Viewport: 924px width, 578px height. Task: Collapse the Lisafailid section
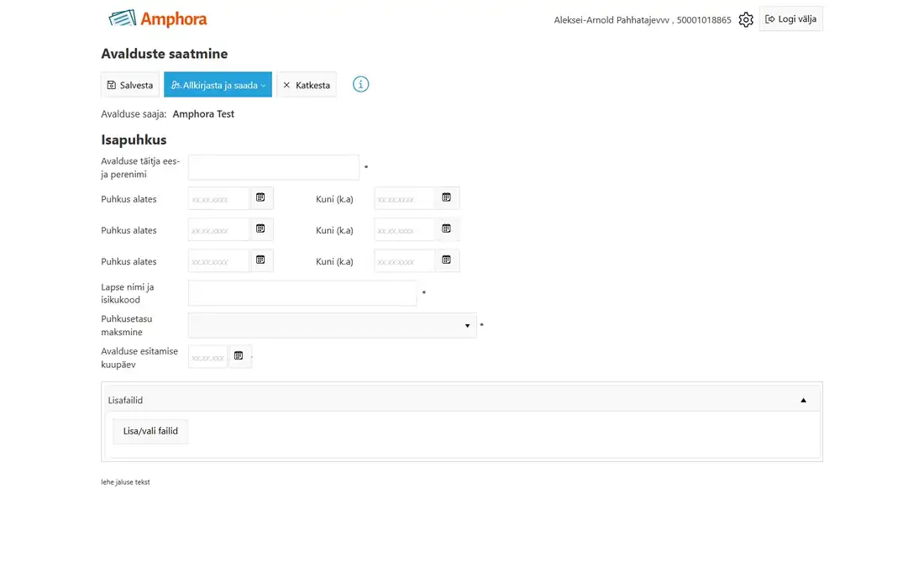(803, 400)
